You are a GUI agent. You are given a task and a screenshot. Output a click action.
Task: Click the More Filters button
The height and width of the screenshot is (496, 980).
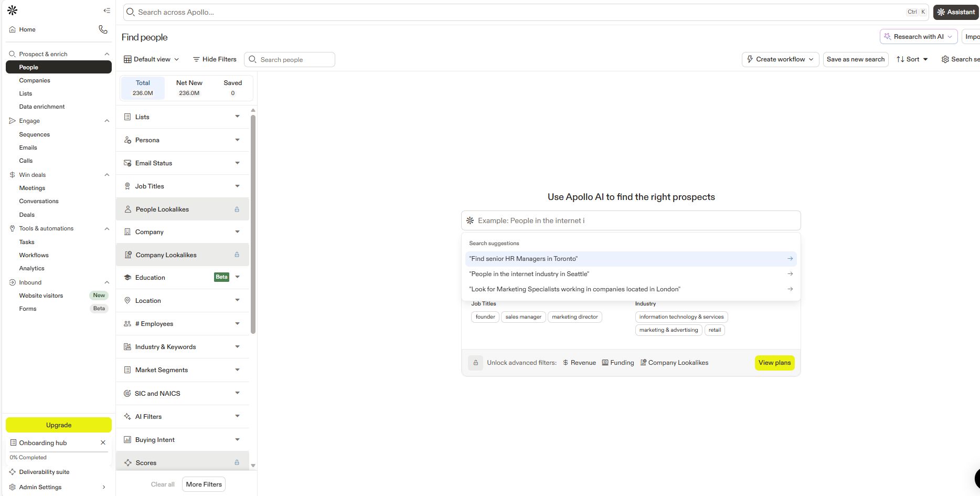click(x=204, y=484)
